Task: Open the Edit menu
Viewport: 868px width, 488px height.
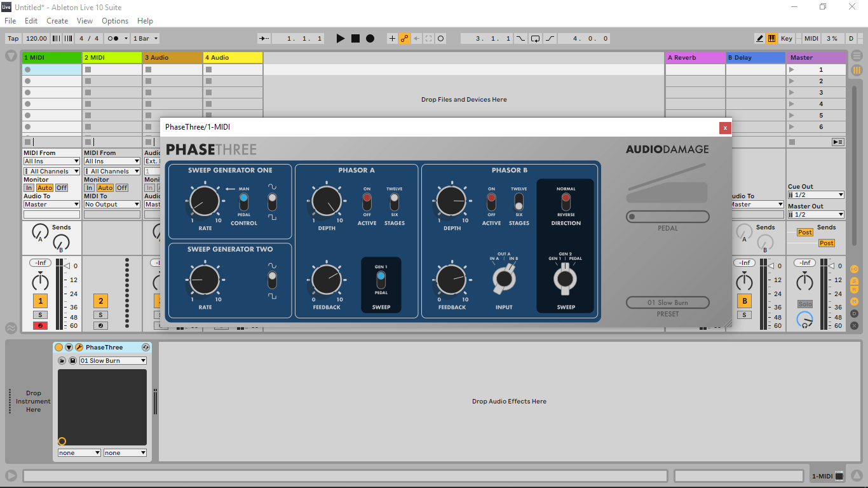Action: tap(31, 21)
